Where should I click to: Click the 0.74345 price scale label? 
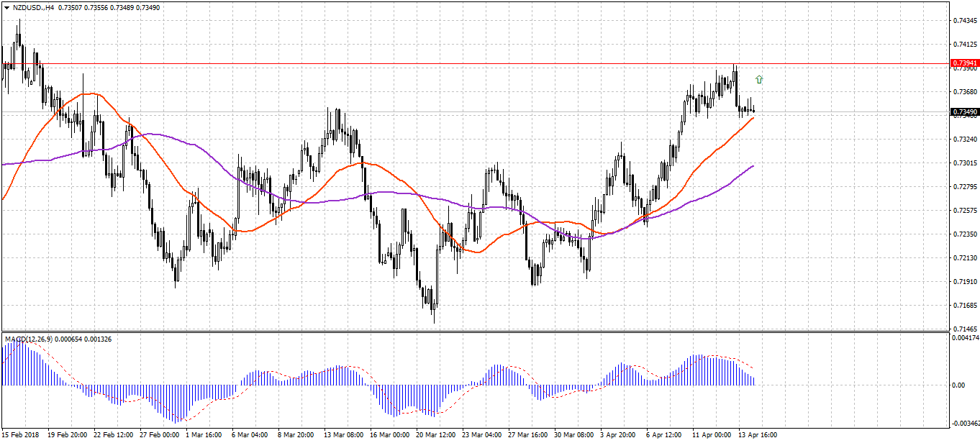click(964, 21)
